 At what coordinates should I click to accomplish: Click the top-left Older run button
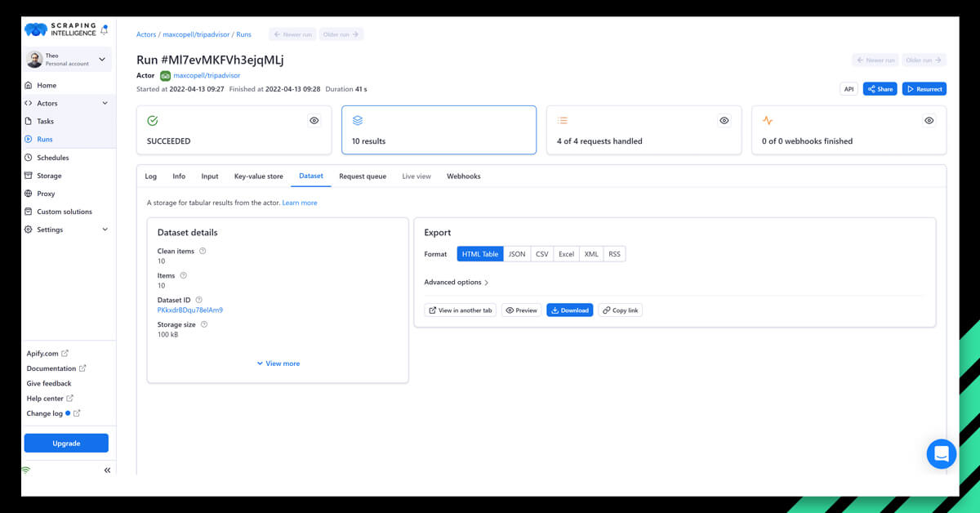point(341,34)
